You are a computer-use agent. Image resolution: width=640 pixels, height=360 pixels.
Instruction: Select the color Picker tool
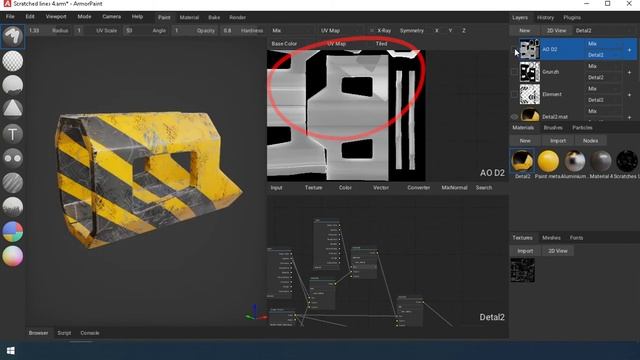pyautogui.click(x=13, y=256)
